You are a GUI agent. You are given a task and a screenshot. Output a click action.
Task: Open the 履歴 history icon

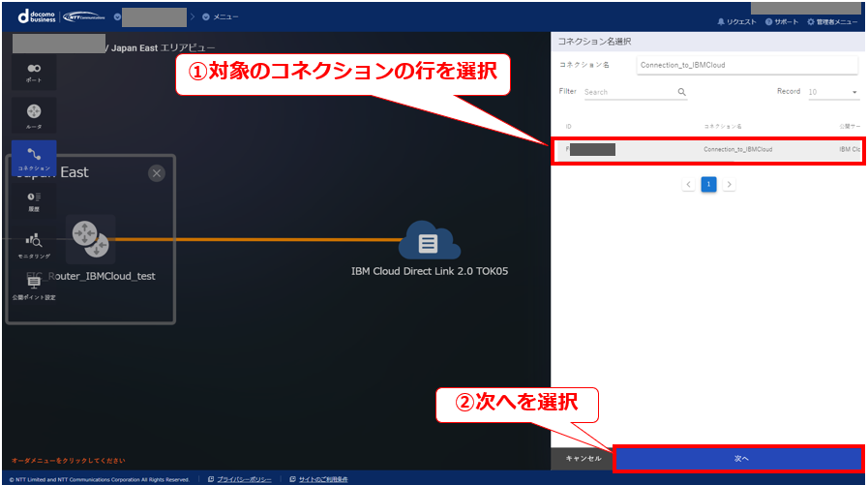tap(34, 201)
